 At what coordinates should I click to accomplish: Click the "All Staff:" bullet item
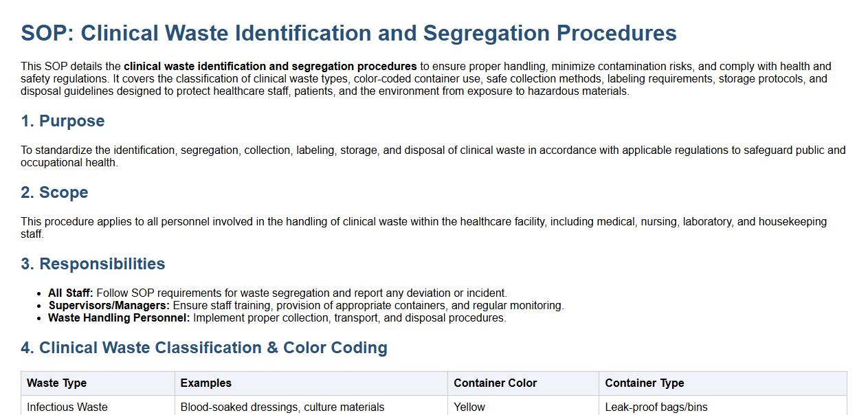pos(278,293)
